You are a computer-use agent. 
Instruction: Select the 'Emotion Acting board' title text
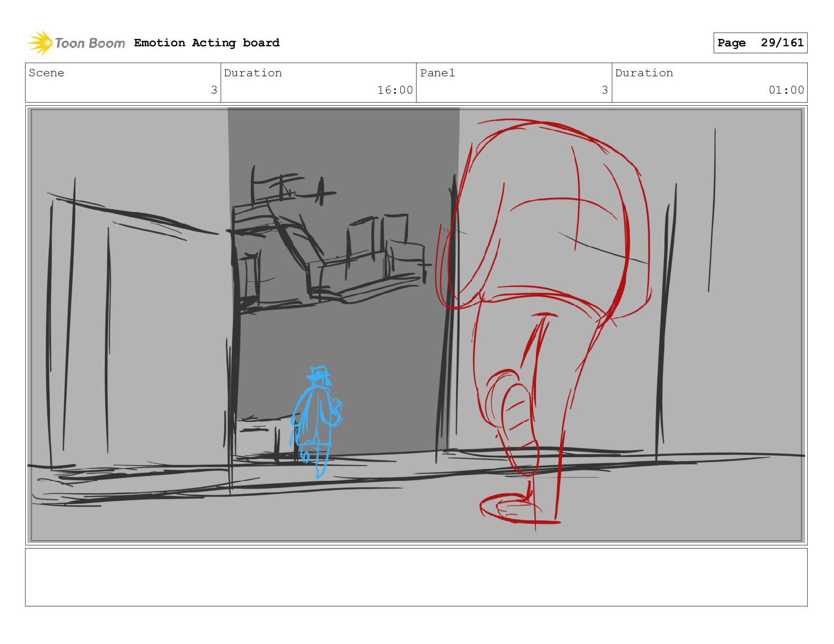click(206, 43)
